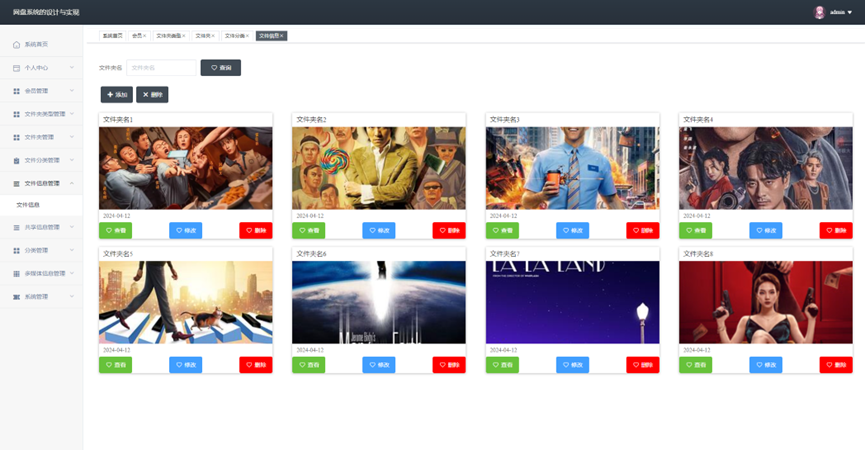Click the 文件夹名5 card title
Image resolution: width=865 pixels, height=450 pixels.
point(118,254)
